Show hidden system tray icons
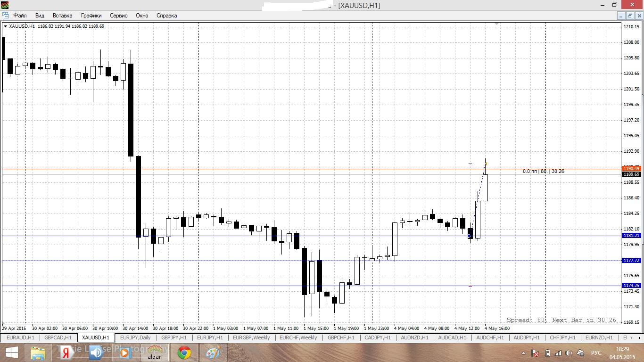 [523, 353]
